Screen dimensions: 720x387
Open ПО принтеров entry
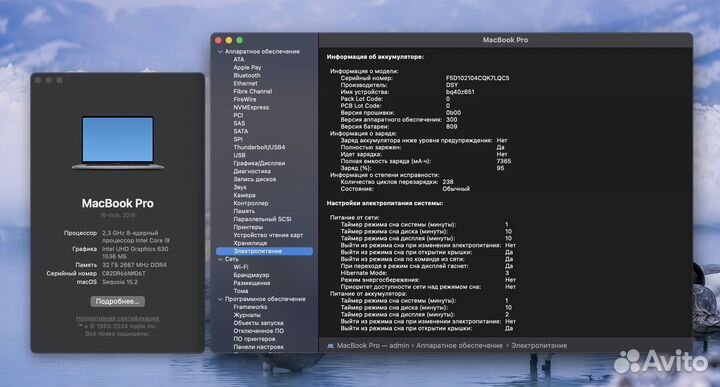coord(254,339)
